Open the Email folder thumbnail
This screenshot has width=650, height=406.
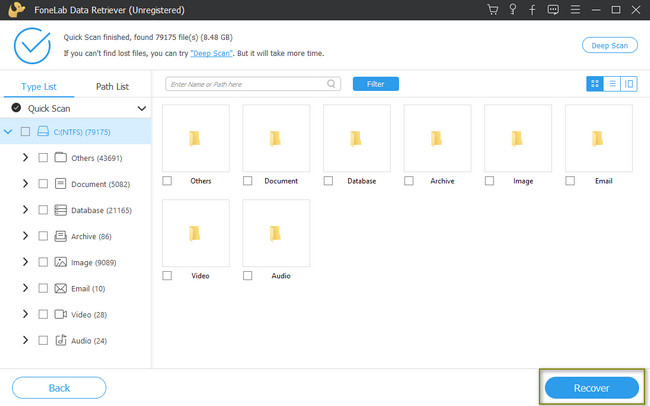(x=599, y=138)
